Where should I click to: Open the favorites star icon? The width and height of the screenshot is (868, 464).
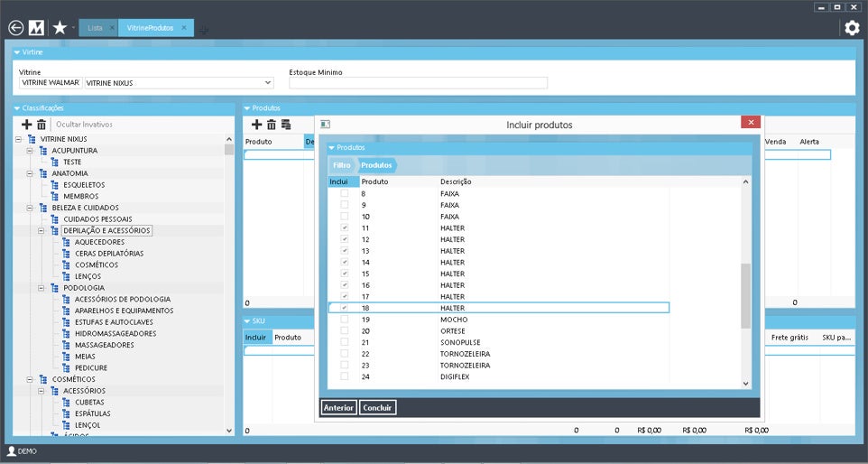[60, 28]
